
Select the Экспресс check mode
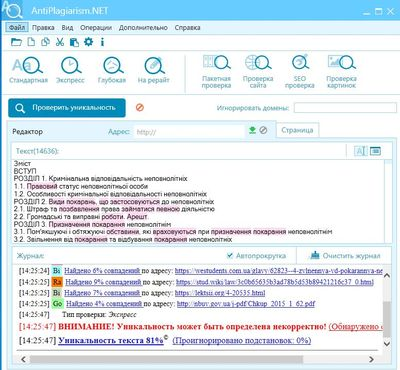[70, 70]
